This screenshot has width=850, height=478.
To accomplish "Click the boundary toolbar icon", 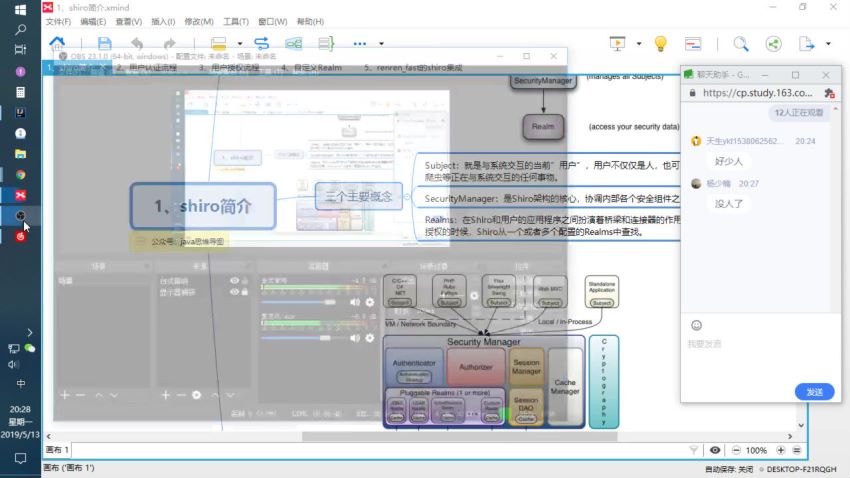I will (293, 43).
